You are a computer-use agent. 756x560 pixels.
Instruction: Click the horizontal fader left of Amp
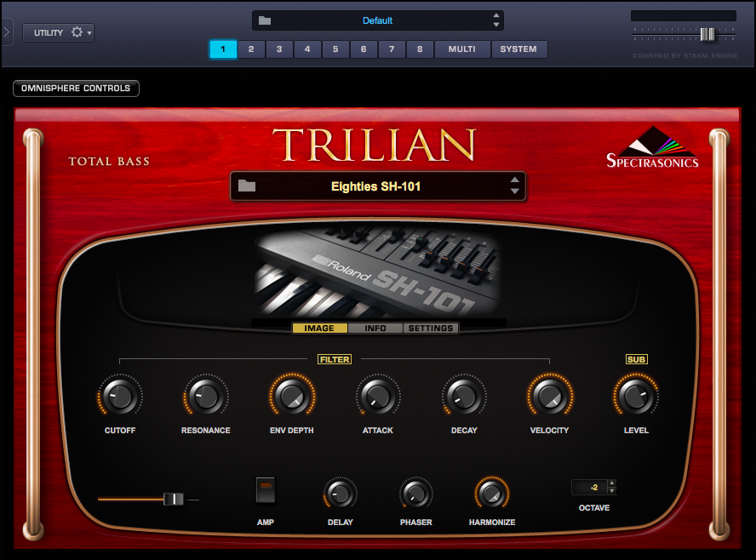[x=173, y=500]
